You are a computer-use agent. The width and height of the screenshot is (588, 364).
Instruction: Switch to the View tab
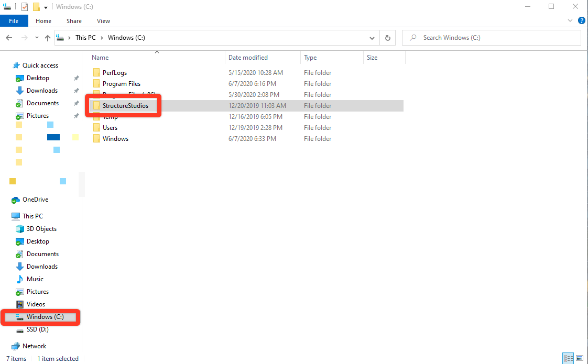pos(103,21)
